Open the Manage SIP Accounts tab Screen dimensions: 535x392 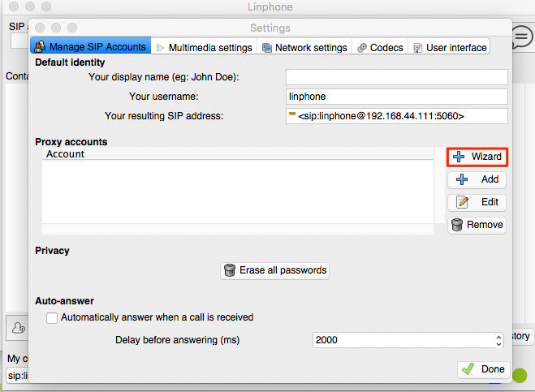[90, 46]
